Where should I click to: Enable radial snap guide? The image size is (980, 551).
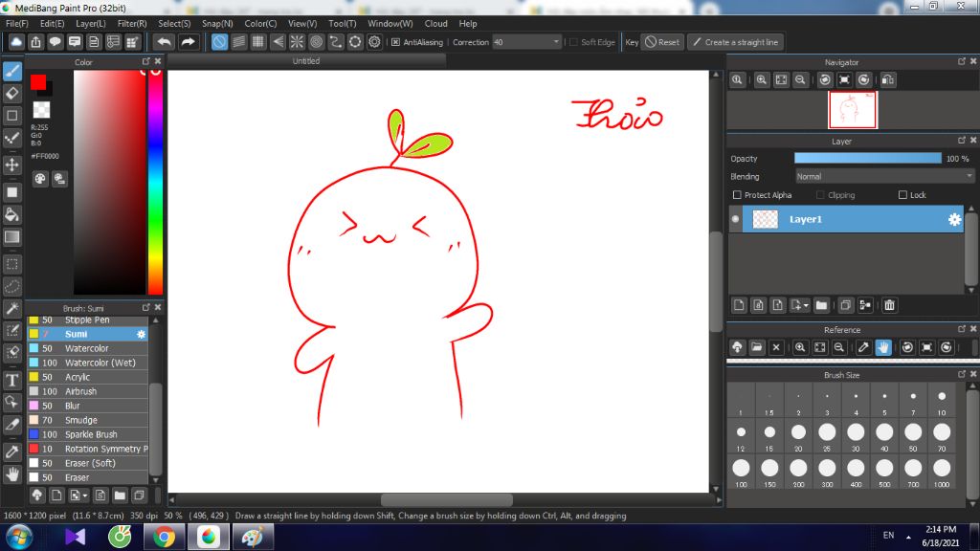point(297,42)
